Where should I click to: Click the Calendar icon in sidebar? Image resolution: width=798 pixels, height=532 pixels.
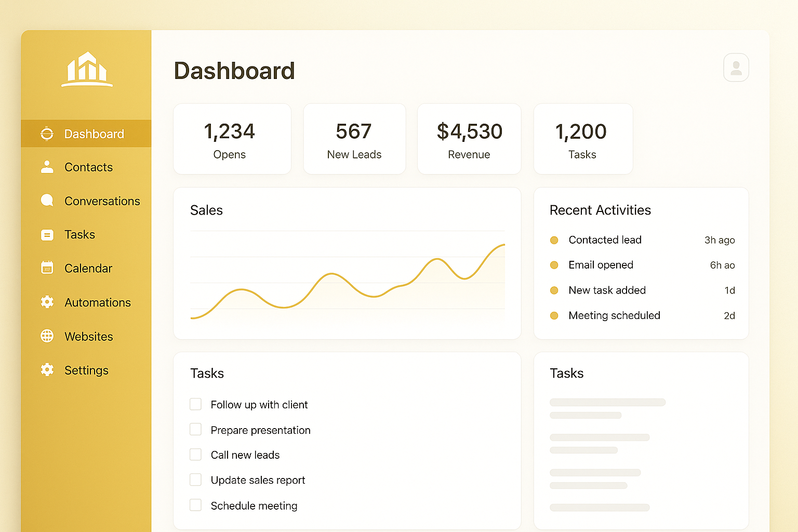[47, 268]
